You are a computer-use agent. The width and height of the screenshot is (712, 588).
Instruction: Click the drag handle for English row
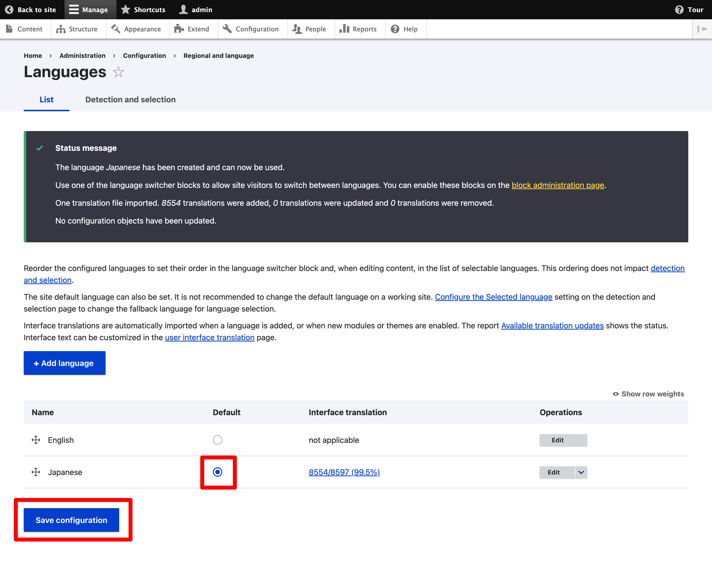[x=36, y=440]
